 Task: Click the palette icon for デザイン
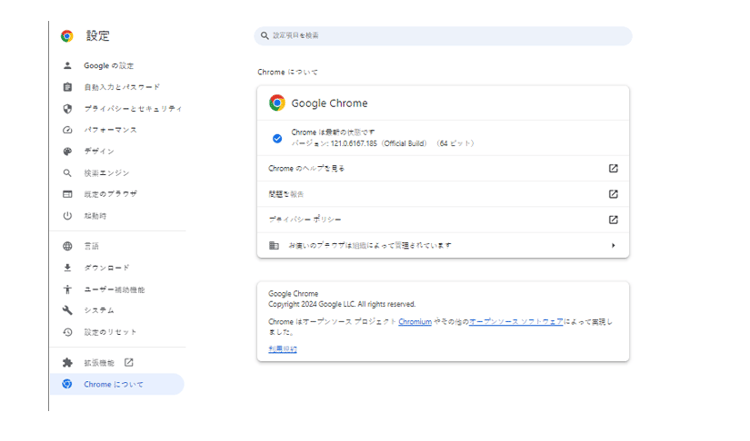pyautogui.click(x=67, y=152)
